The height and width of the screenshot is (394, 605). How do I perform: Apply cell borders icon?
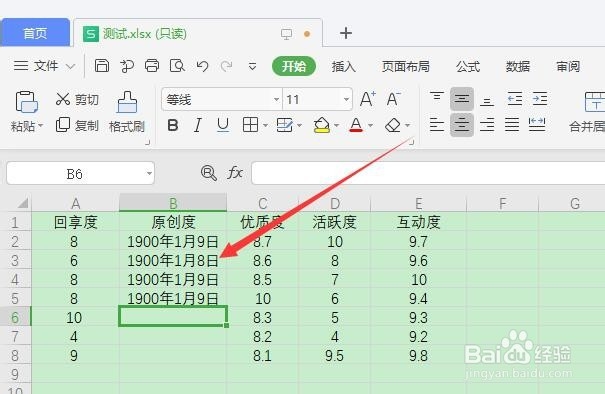click(x=250, y=125)
